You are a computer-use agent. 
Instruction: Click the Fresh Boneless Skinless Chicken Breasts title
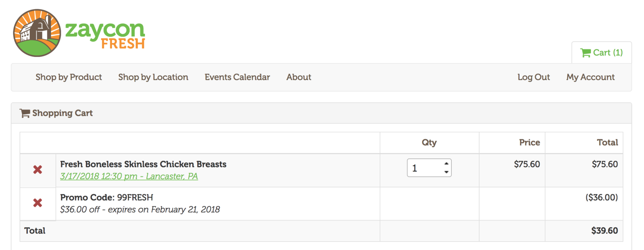coord(143,164)
